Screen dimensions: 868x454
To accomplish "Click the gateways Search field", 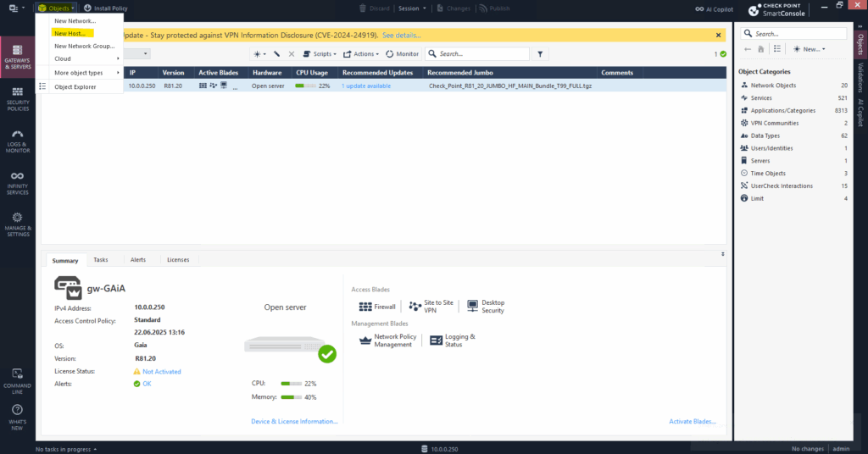I will [477, 53].
